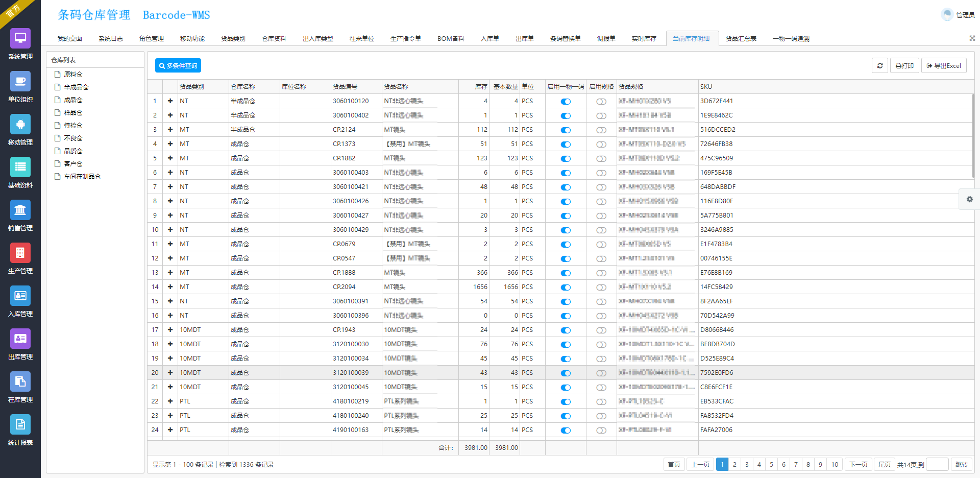
Task: Toggle 启用规格 for item 3120100039
Action: (601, 373)
